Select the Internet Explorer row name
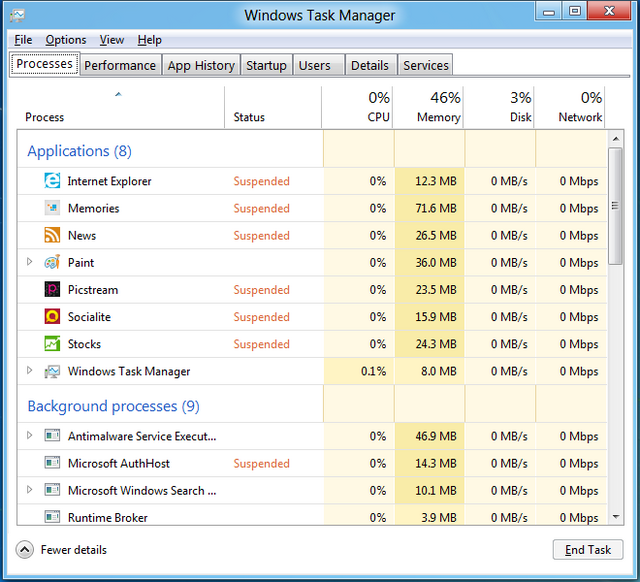This screenshot has height=582, width=640. point(109,181)
